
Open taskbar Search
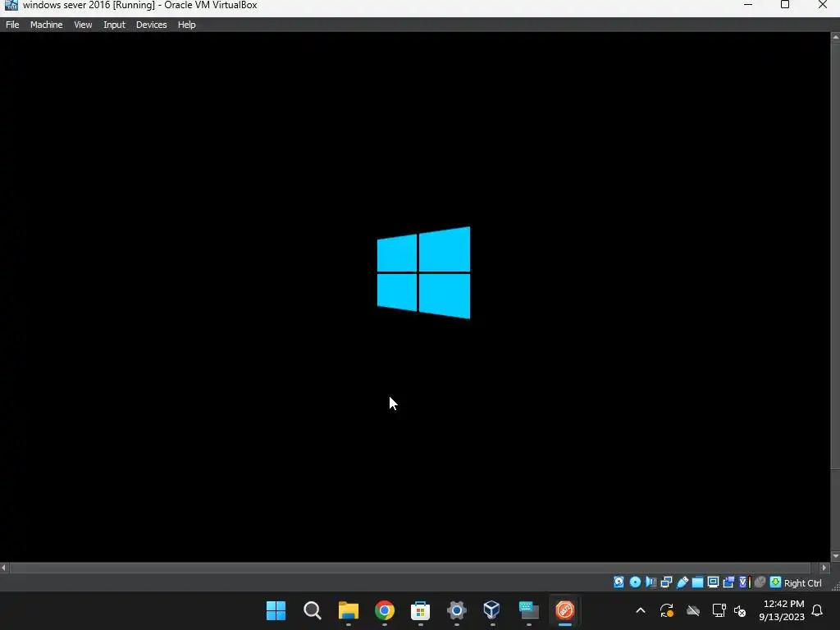312,610
